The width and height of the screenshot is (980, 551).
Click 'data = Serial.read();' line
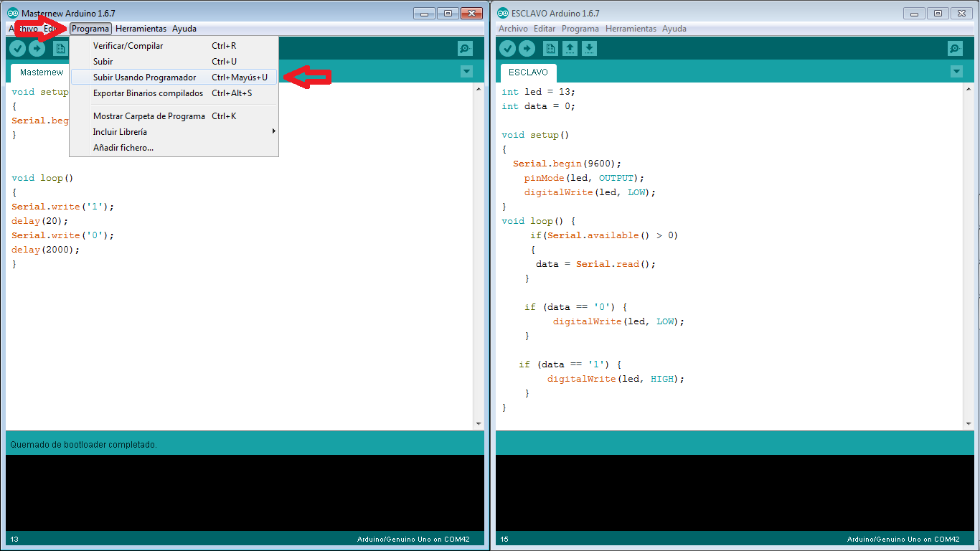point(596,264)
